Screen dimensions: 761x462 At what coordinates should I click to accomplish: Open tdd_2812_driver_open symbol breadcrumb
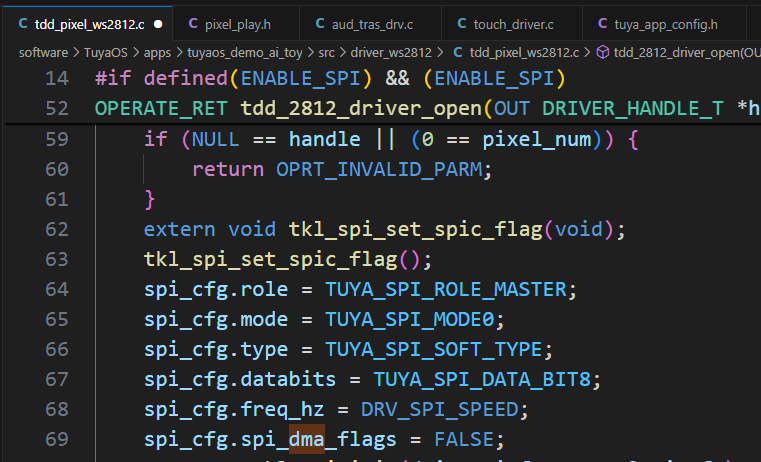pyautogui.click(x=686, y=52)
